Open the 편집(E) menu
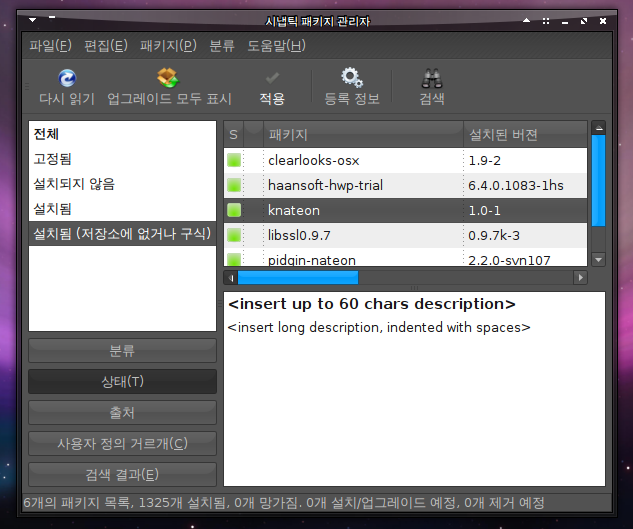Image resolution: width=633 pixels, height=529 pixels. coord(106,46)
